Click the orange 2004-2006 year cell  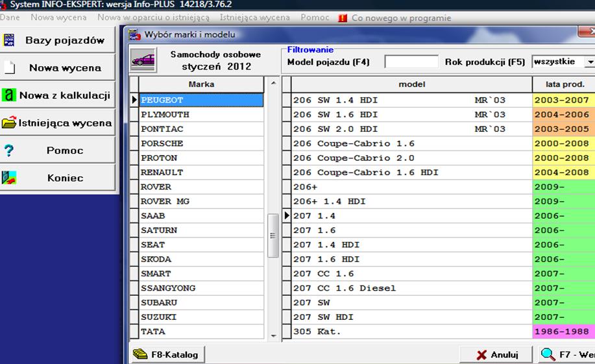tap(564, 115)
